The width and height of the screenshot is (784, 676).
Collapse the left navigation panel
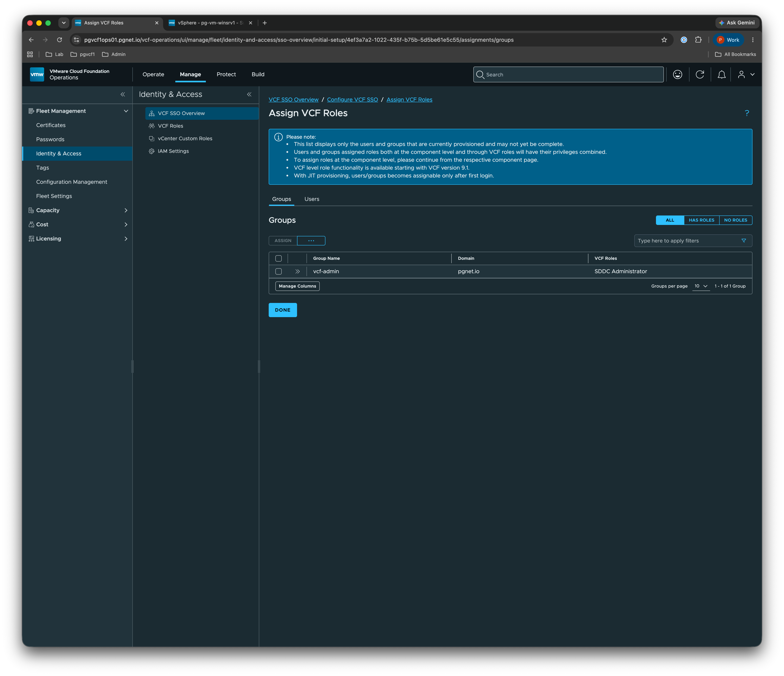(123, 94)
